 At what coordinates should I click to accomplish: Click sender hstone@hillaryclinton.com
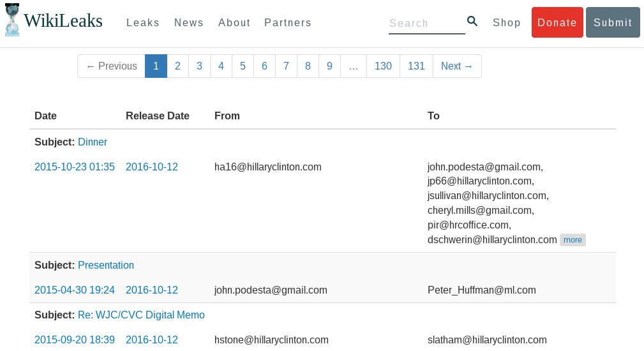point(271,340)
